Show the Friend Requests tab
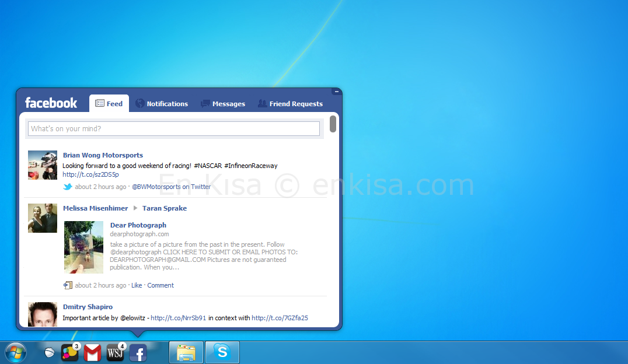Viewport: 628px width, 364px height. click(x=290, y=104)
